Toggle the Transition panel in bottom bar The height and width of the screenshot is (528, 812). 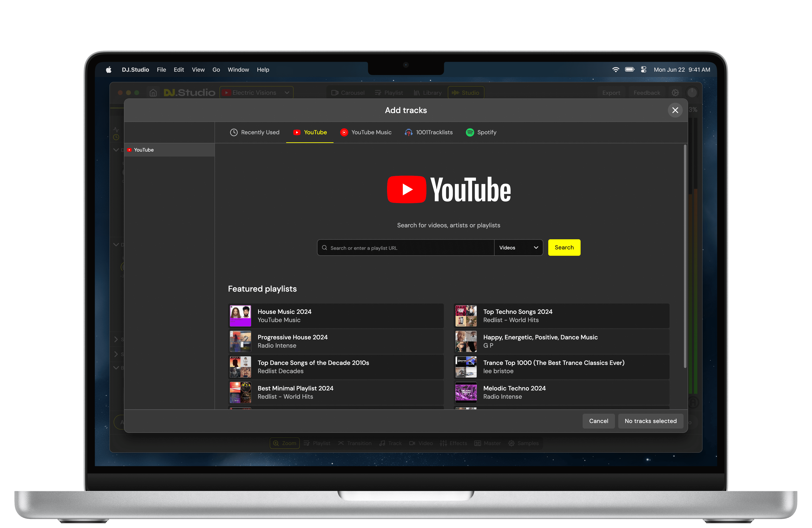[x=355, y=443]
